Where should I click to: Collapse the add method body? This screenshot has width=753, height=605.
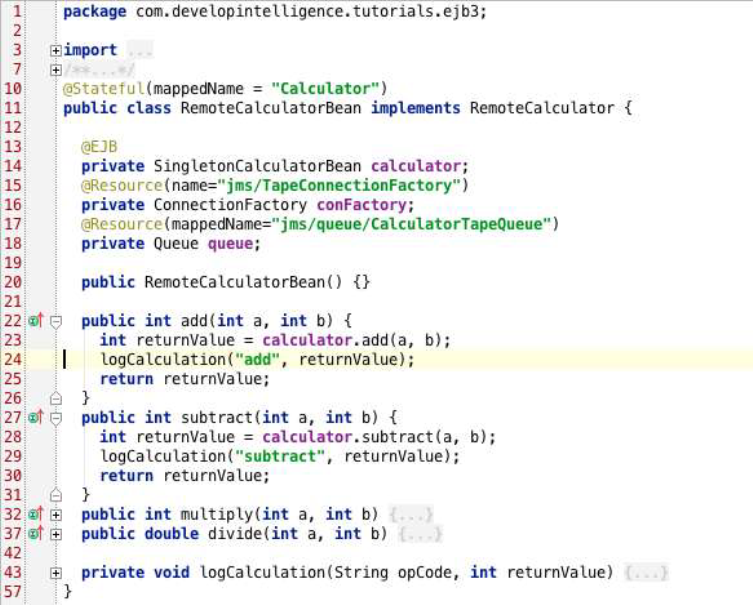point(56,321)
